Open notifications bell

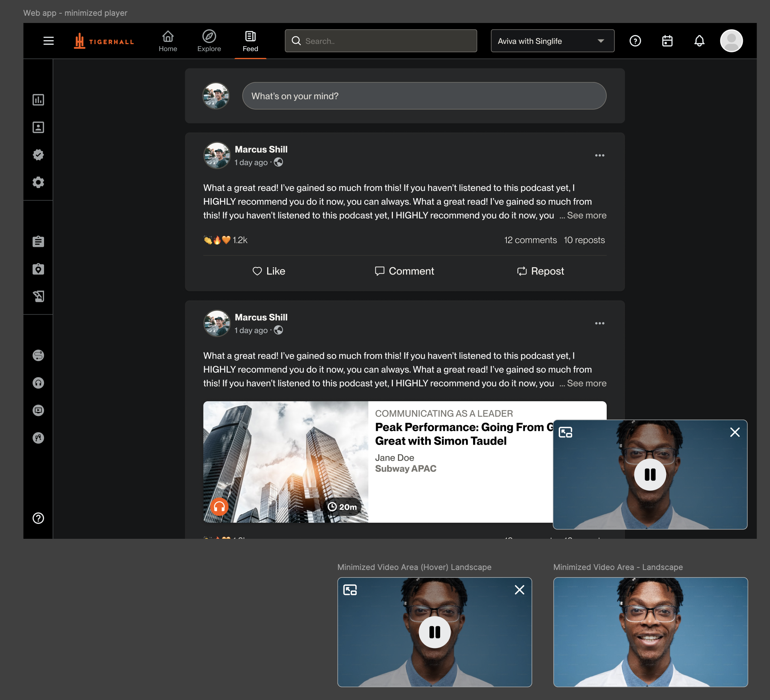699,41
